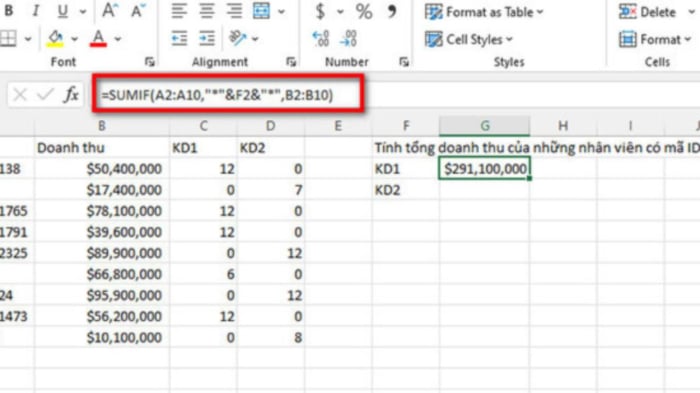Viewport: 700px width, 393px height.
Task: Open Cell Styles menu
Action: pos(469,40)
